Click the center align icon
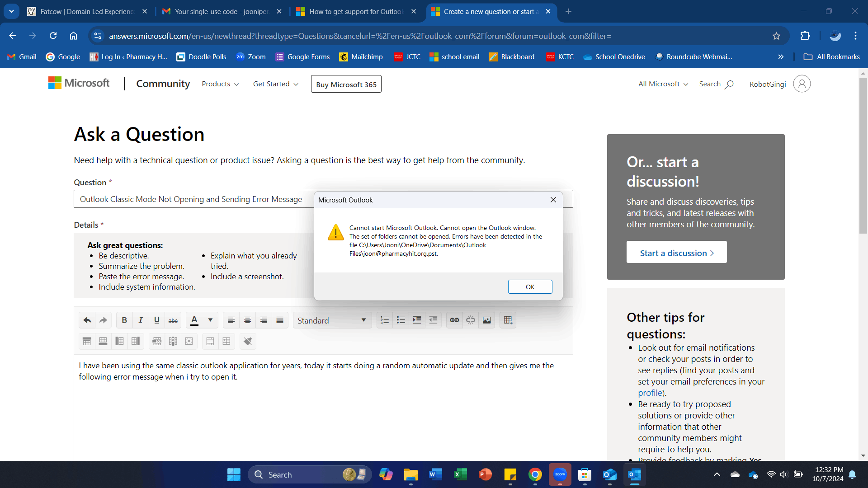 (x=247, y=320)
